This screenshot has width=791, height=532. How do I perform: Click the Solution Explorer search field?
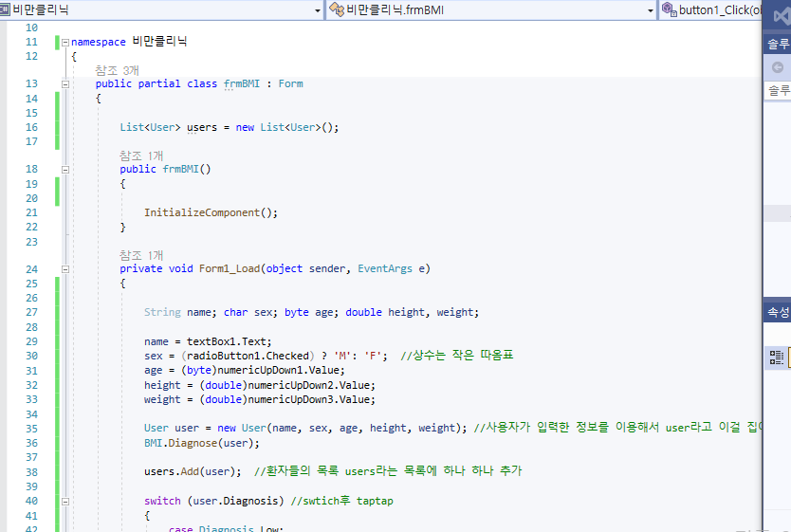click(x=778, y=91)
